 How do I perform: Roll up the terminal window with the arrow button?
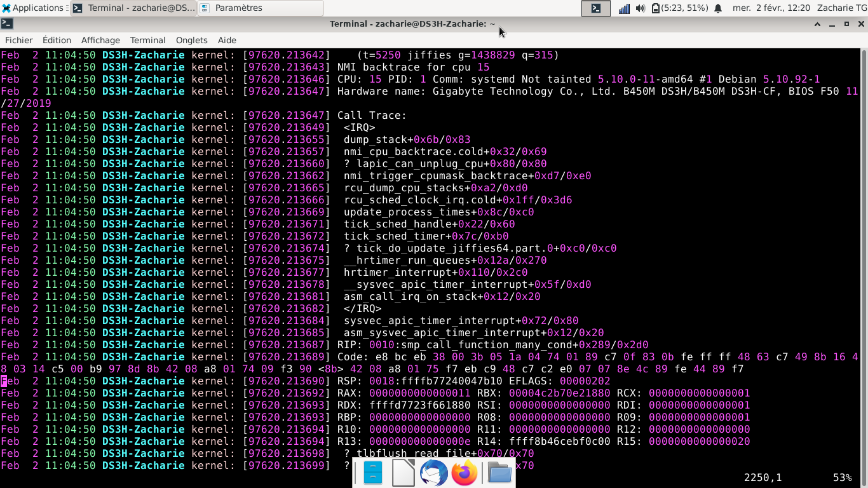[818, 24]
